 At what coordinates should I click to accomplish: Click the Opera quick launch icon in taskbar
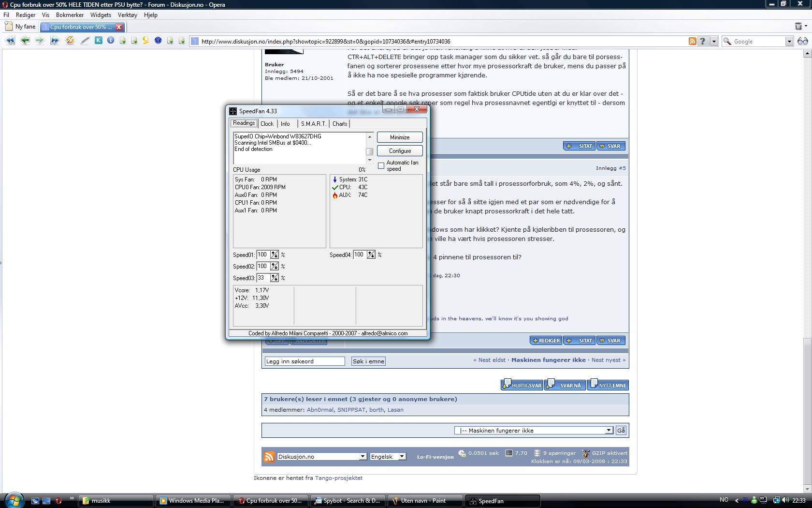pos(58,501)
